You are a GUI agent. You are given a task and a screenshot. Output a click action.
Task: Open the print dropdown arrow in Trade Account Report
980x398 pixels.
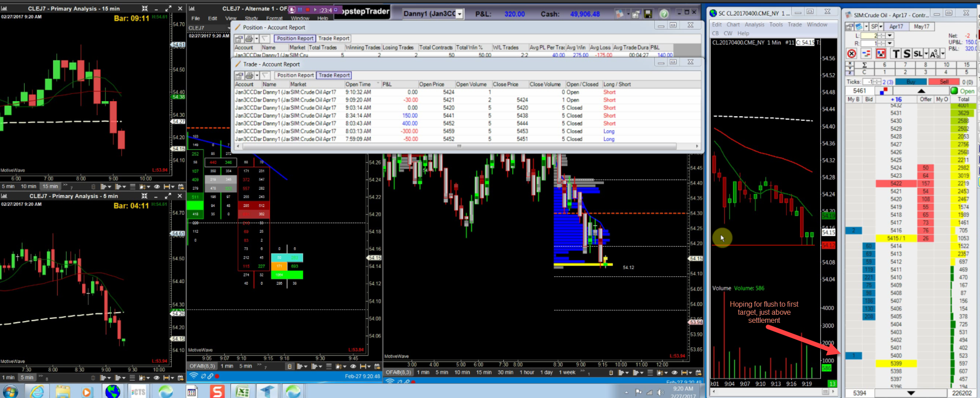tap(256, 75)
